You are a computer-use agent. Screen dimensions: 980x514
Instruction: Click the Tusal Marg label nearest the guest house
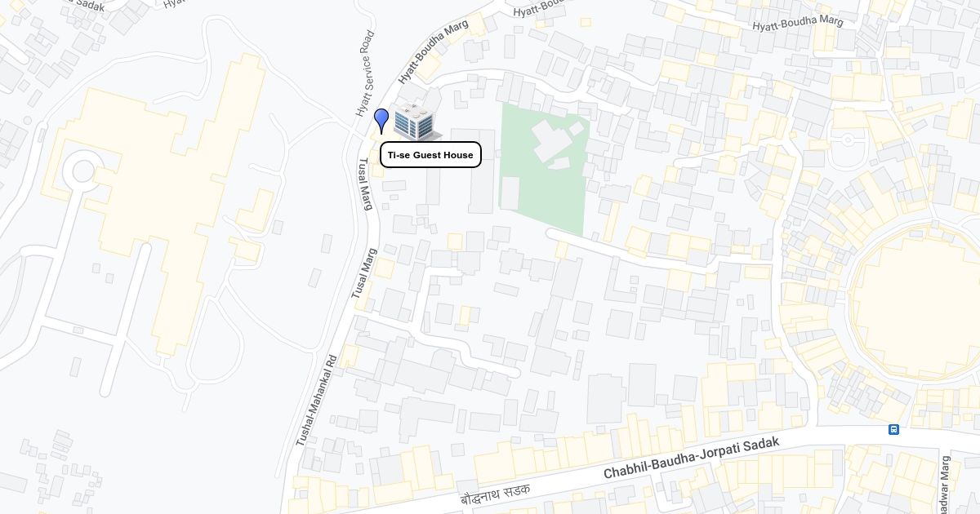tap(364, 184)
